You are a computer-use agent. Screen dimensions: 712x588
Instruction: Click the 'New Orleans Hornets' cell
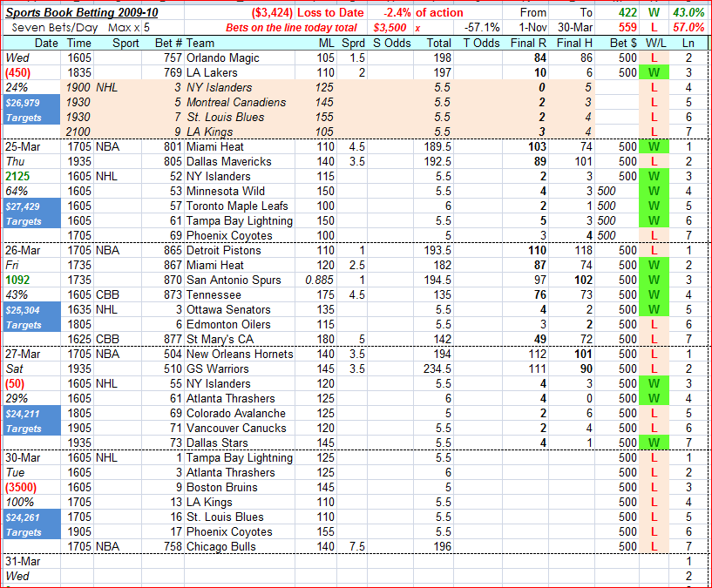tap(240, 355)
